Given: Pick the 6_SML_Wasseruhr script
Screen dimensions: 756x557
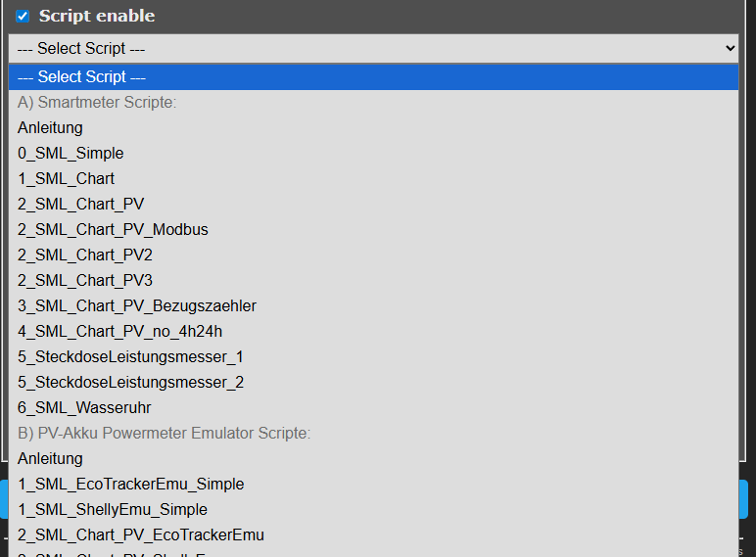Looking at the screenshot, I should pos(84,407).
